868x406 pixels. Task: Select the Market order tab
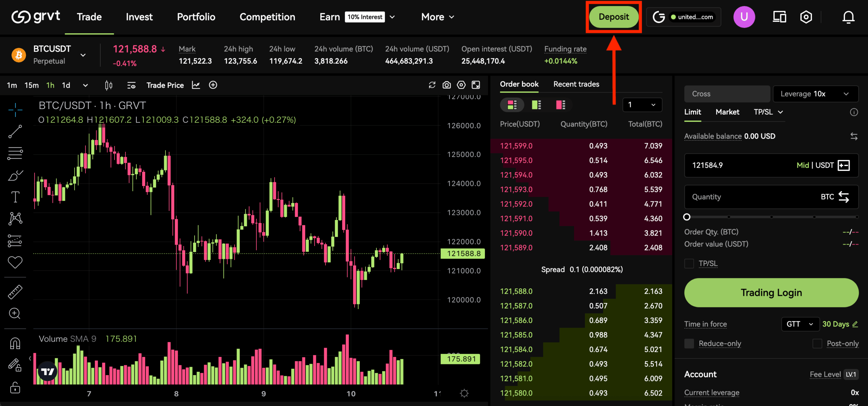[x=727, y=112]
